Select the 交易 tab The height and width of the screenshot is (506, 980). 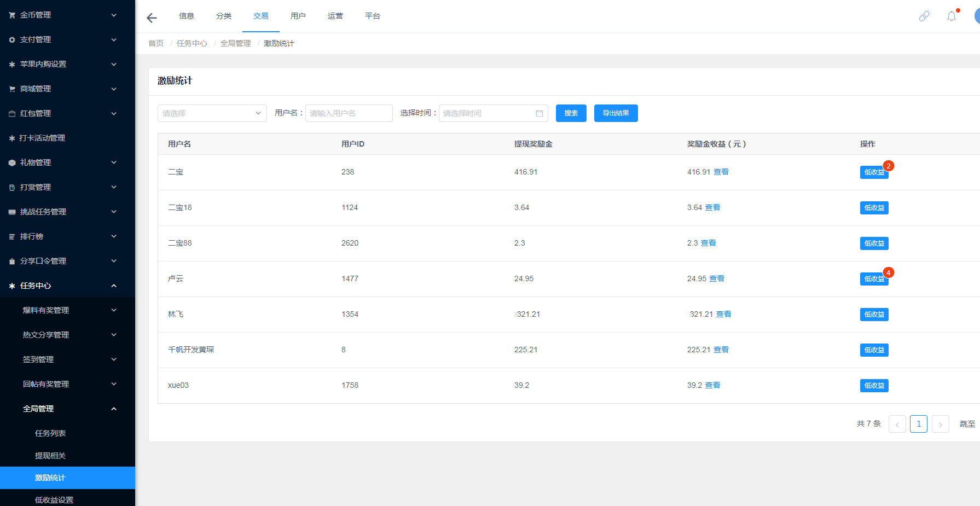[261, 16]
